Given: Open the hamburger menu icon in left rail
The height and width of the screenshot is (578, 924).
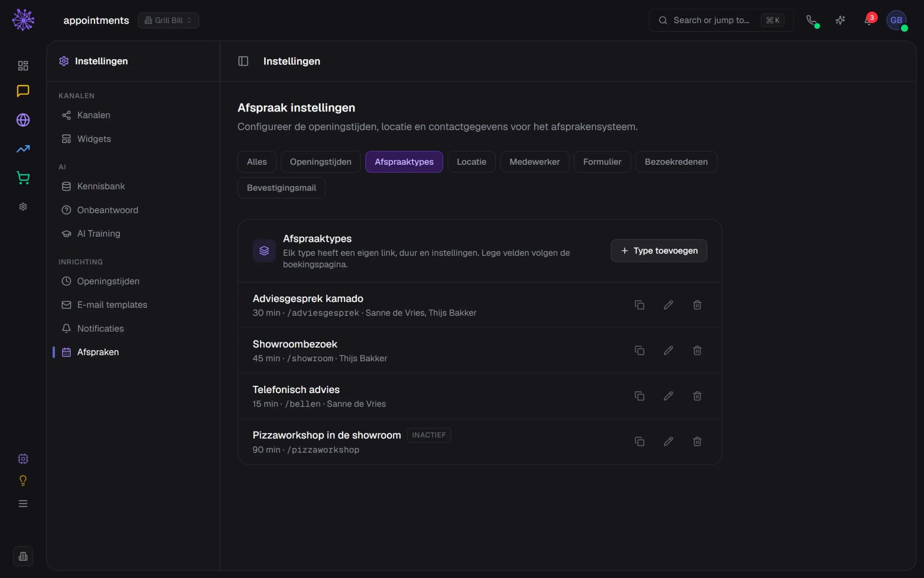Looking at the screenshot, I should coord(23,504).
